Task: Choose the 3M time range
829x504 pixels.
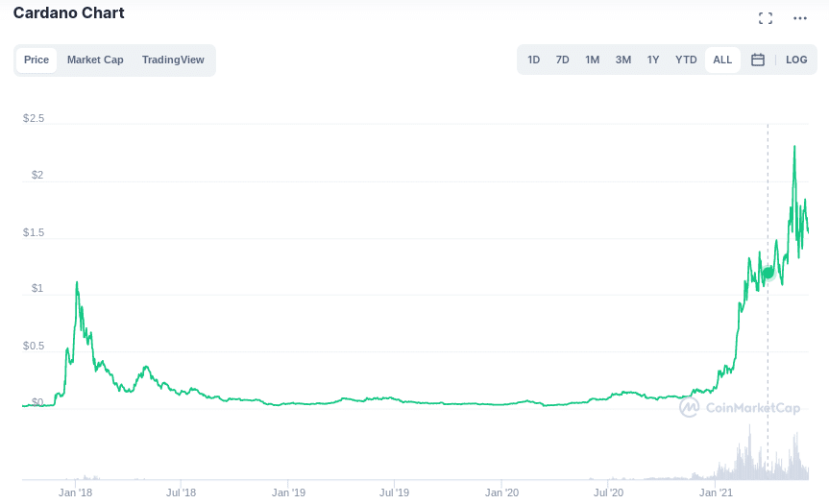Action: click(x=623, y=60)
